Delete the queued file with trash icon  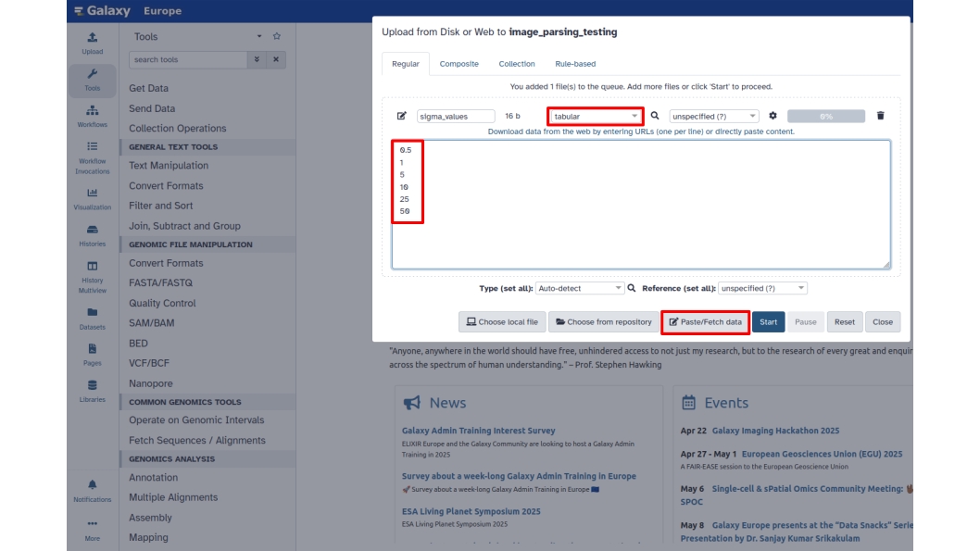(x=880, y=116)
